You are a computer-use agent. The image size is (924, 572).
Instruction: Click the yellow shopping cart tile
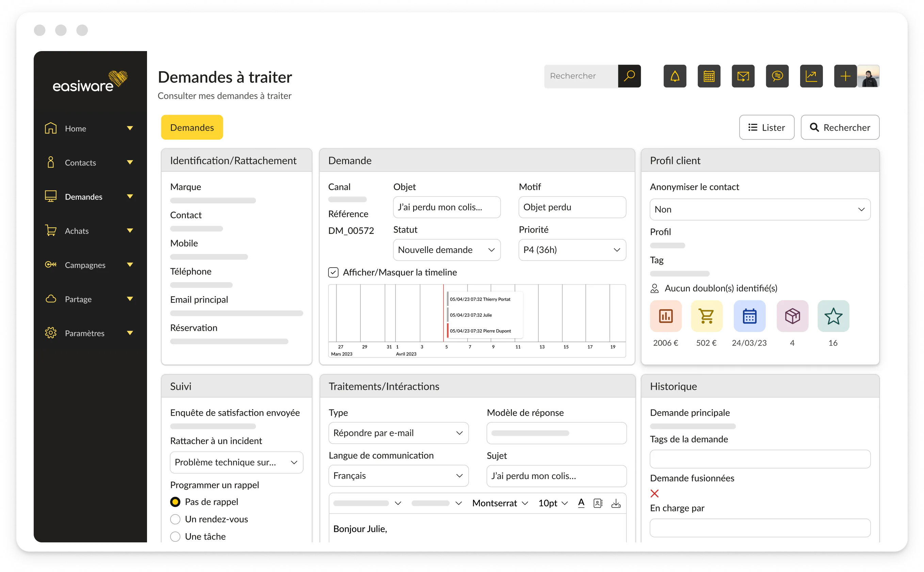pos(706,316)
